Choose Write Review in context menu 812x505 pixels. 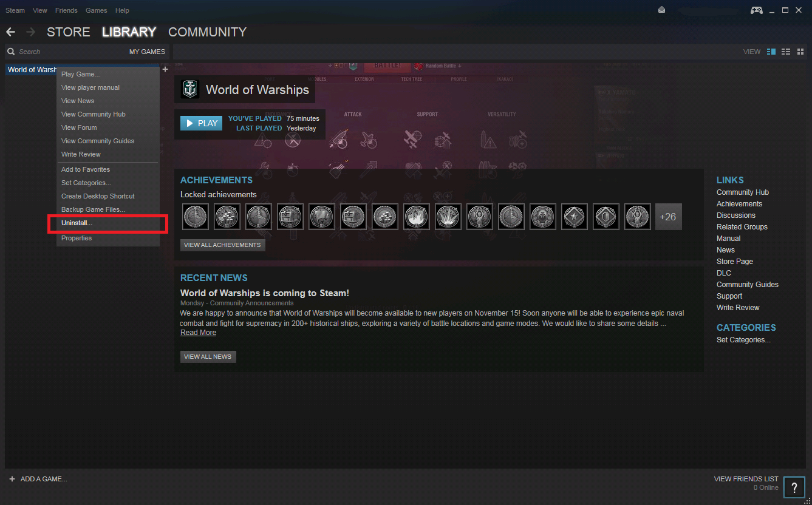108,154
